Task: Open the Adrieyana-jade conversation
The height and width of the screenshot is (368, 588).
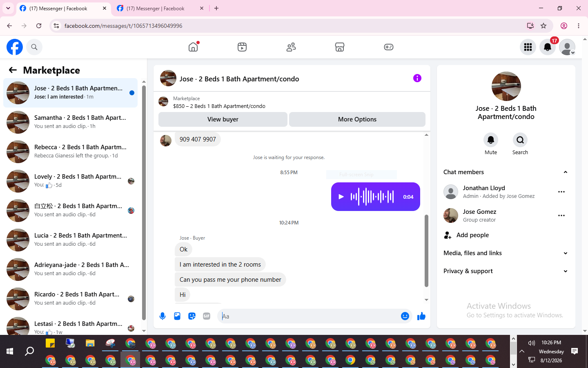Action: pos(71,269)
